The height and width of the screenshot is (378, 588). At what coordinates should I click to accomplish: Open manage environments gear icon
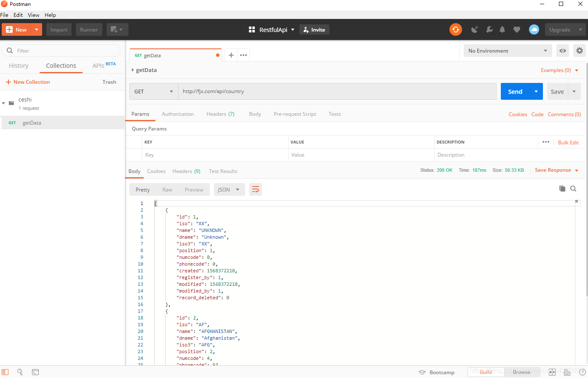[580, 51]
